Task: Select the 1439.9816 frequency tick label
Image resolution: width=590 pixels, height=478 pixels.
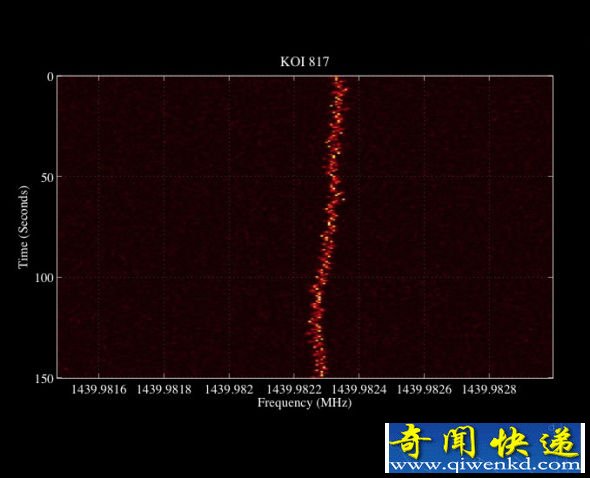Action: (x=99, y=390)
